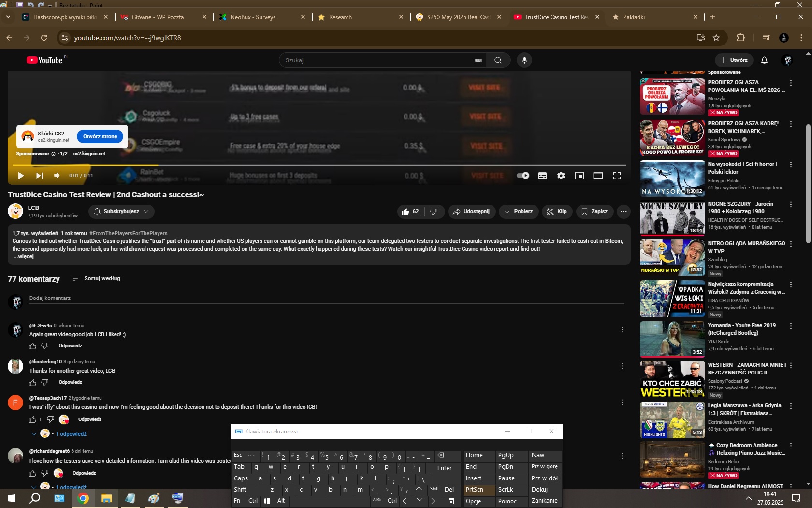The height and width of the screenshot is (508, 812).
Task: Switch to NeoBux - Surveys tab
Action: click(261, 17)
